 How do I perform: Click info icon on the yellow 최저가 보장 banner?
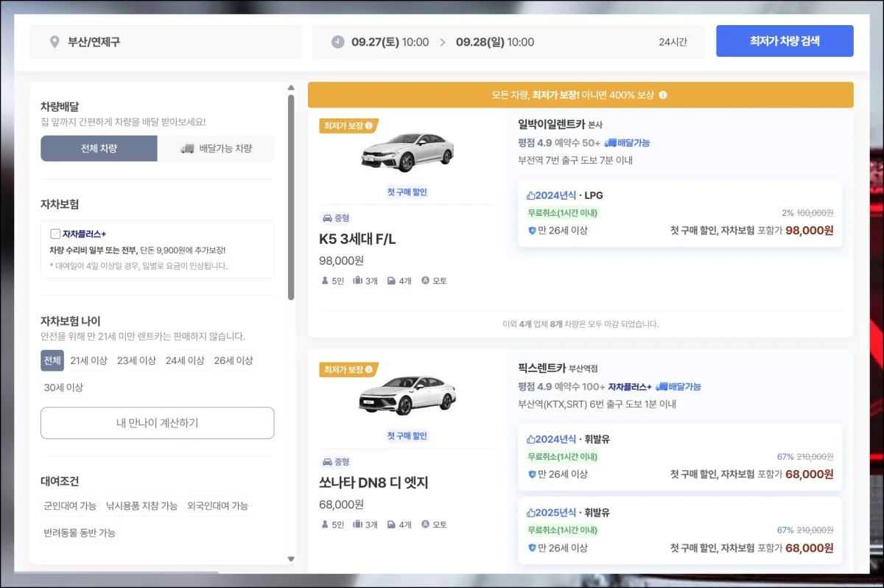(x=663, y=95)
